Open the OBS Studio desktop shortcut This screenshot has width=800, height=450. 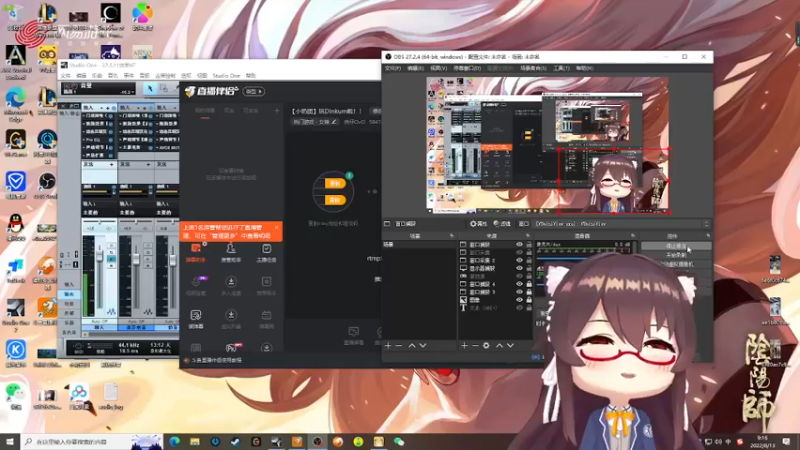click(x=46, y=185)
